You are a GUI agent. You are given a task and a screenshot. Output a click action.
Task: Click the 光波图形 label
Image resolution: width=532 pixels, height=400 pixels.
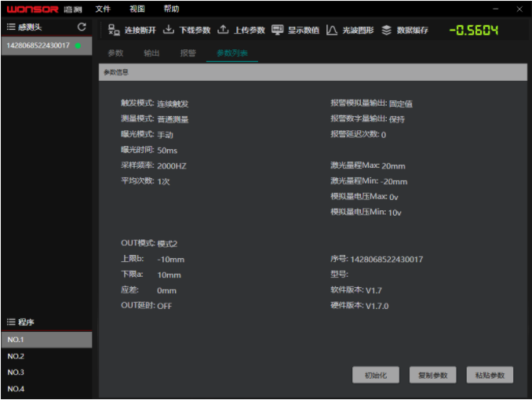click(x=358, y=30)
